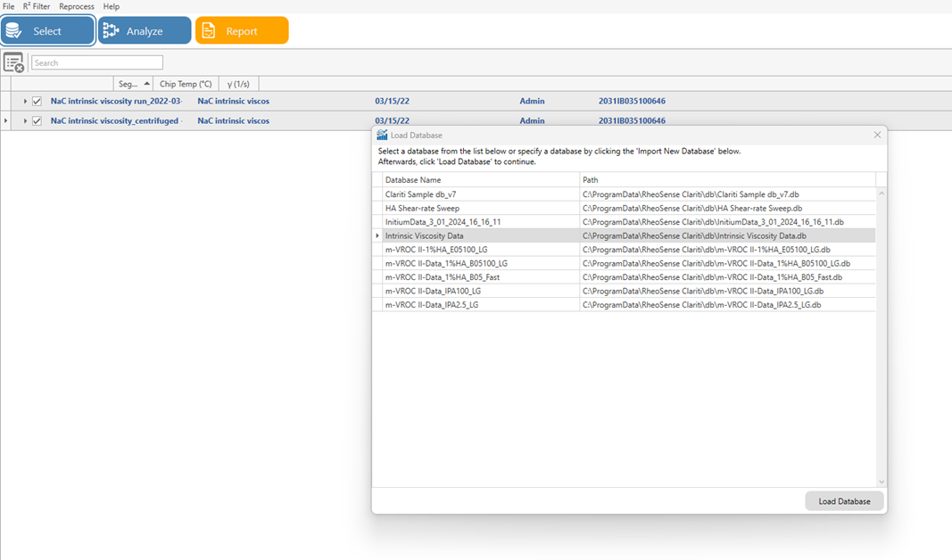Click the database list scroll up arrow

pos(882,194)
